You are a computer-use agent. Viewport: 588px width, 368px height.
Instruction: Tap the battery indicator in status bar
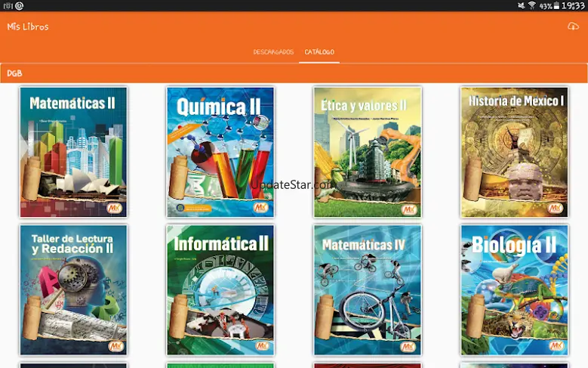(x=556, y=5)
